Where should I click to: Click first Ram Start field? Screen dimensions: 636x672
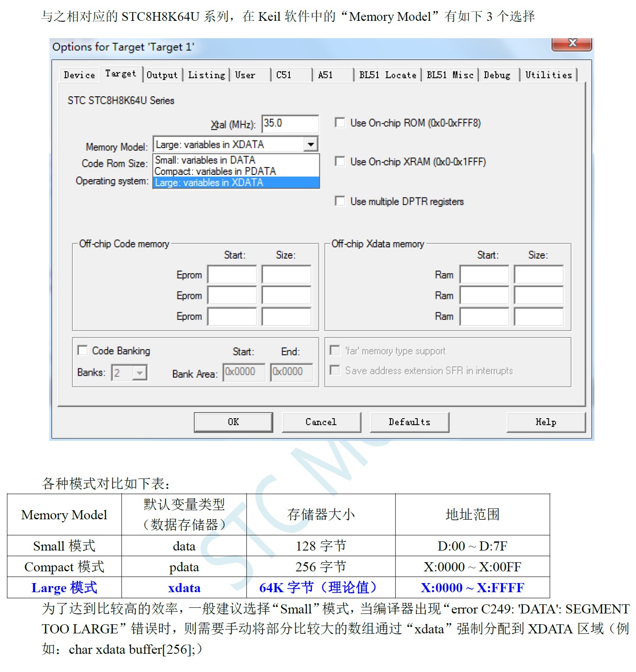pos(485,275)
